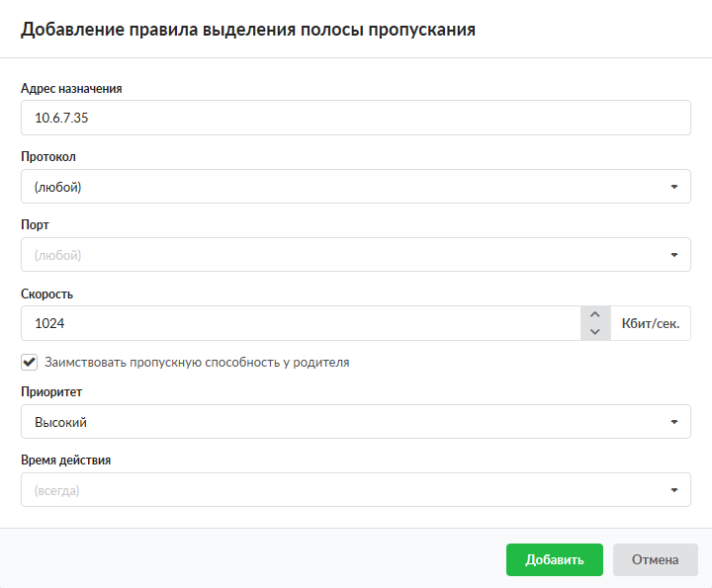
Task: Click the Кбит/сек. unit label
Action: click(650, 323)
